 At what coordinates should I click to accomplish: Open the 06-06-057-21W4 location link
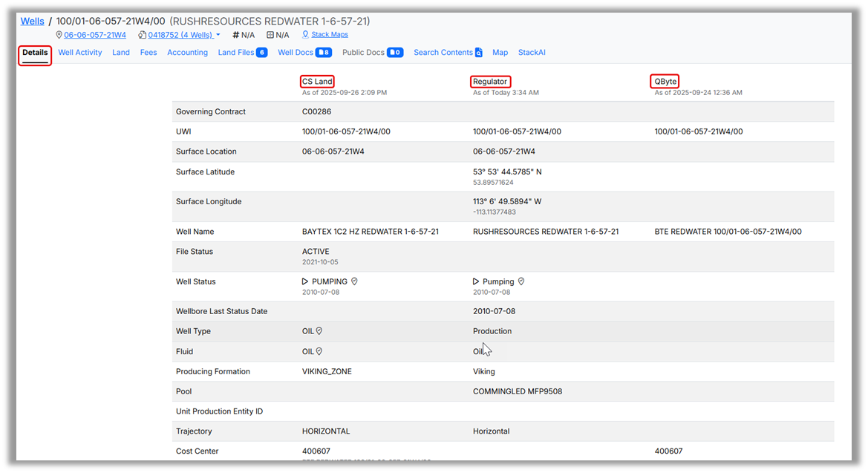[94, 35]
